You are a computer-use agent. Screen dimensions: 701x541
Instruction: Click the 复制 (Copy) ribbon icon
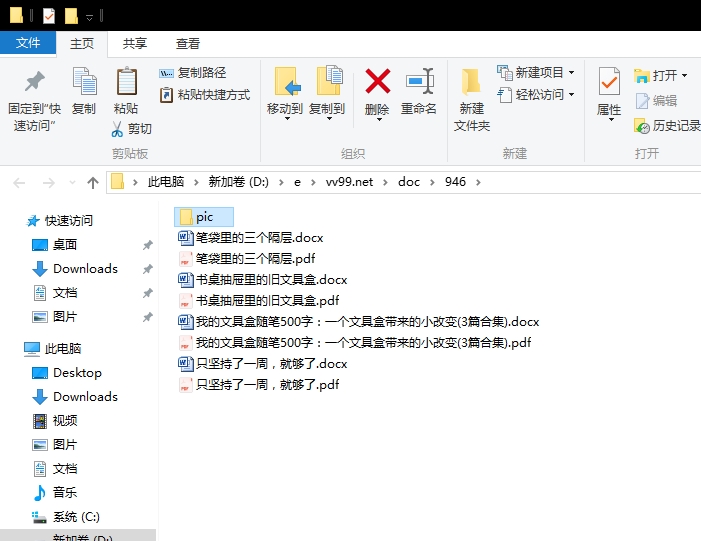pos(84,81)
